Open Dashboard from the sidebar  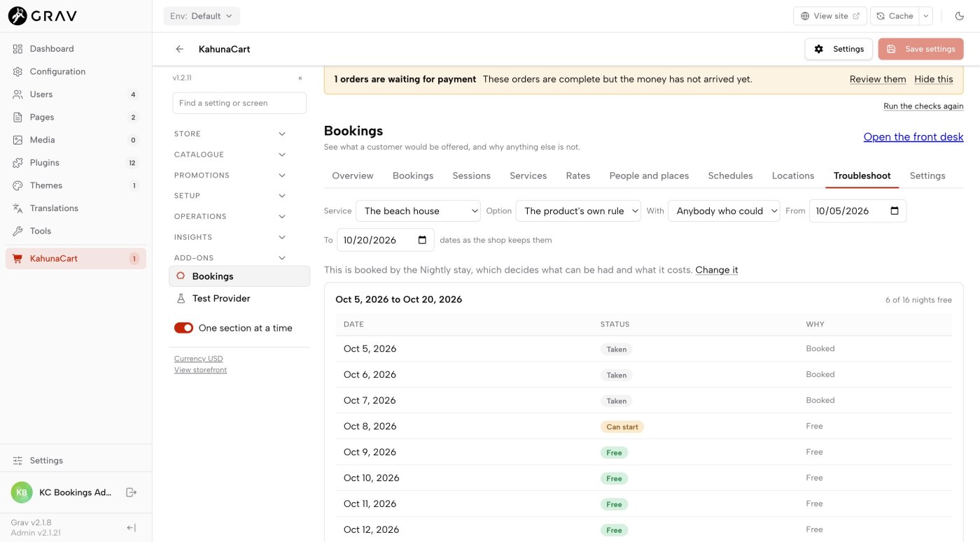[x=76, y=49]
